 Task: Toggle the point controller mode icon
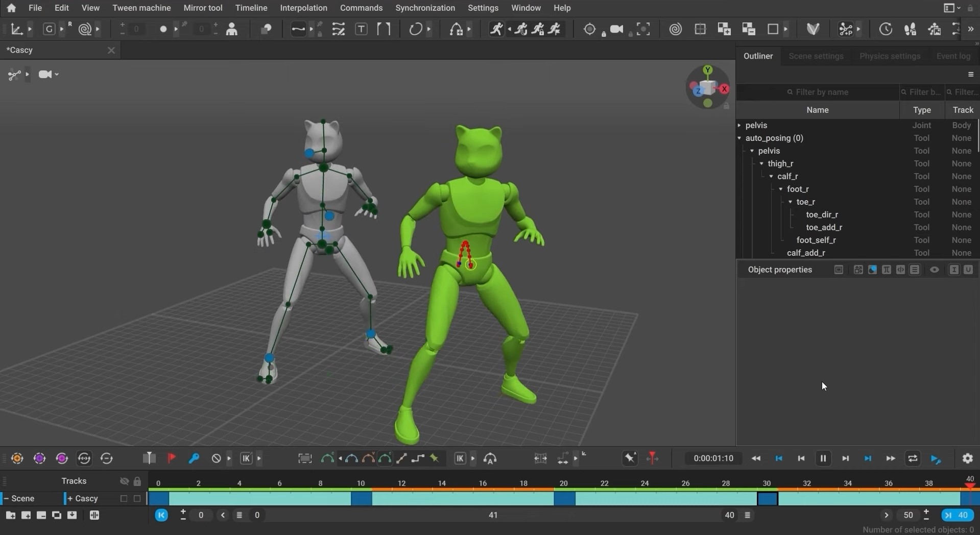[x=846, y=29]
